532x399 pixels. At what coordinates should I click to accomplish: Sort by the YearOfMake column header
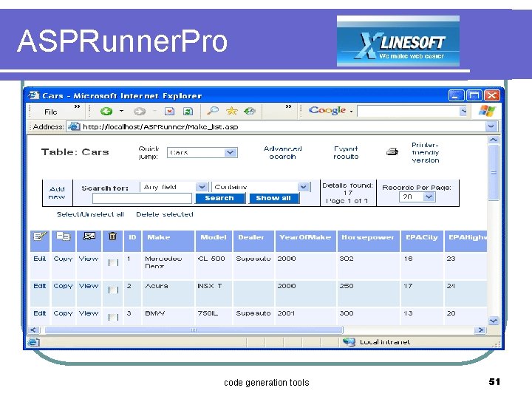(x=305, y=237)
